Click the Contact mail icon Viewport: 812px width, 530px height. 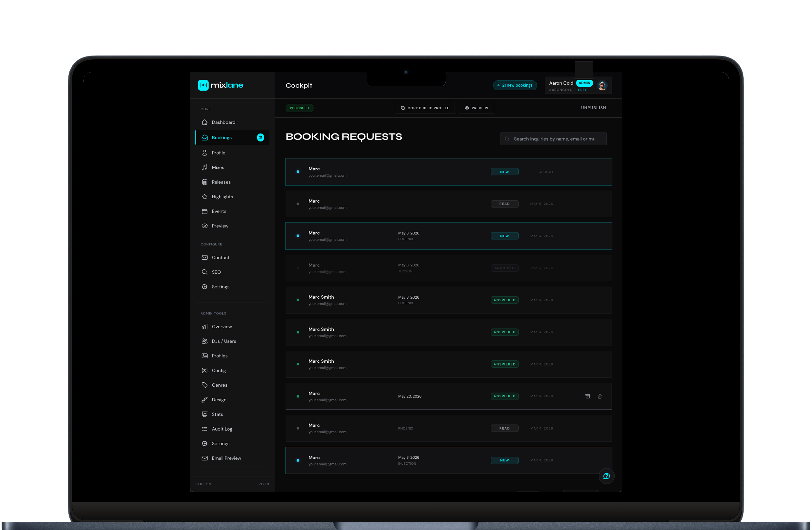[205, 257]
